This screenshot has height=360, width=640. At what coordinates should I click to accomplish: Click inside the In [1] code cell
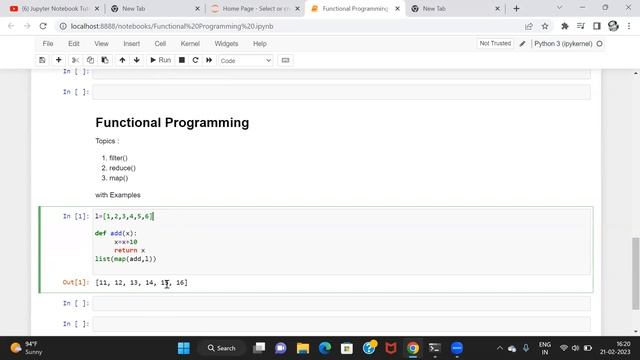pyautogui.click(x=341, y=242)
